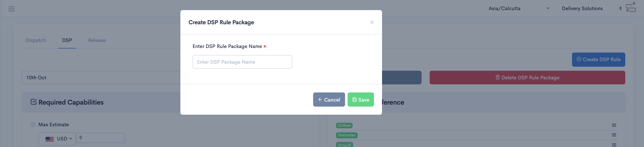Viewport: 644px width, 147px height.
Task: Click the US flag currency icon
Action: coord(49,139)
